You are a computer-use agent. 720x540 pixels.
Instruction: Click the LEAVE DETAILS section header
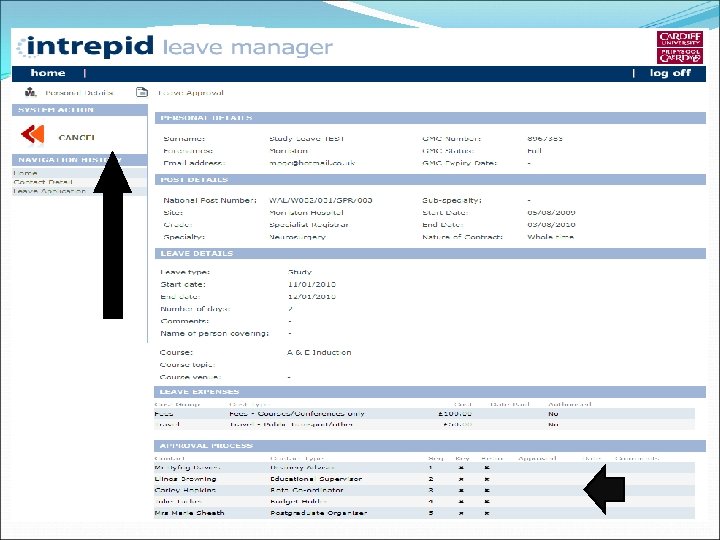[x=430, y=253]
